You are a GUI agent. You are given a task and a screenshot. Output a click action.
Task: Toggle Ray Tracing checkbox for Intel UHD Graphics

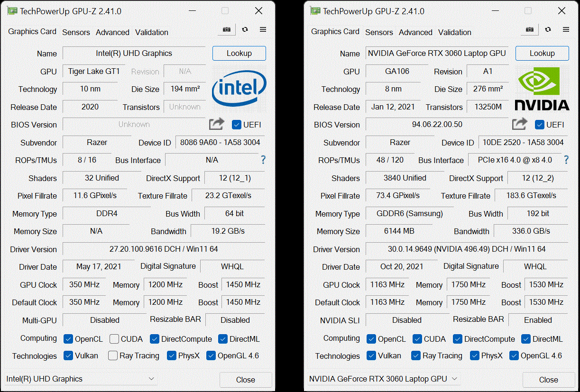[x=113, y=356]
